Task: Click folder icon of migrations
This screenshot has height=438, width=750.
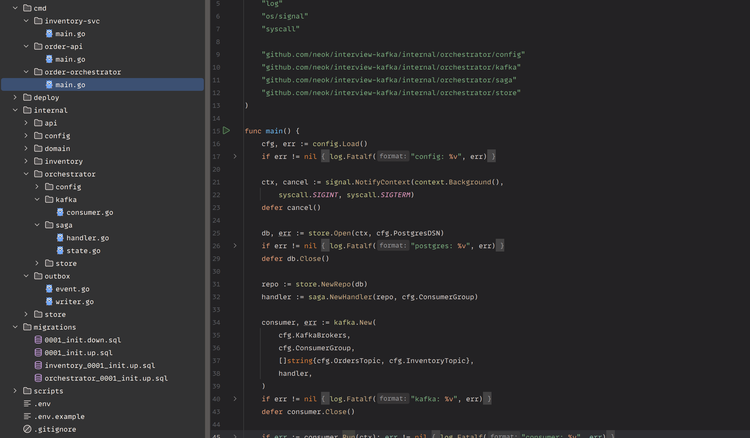Action: tap(27, 327)
